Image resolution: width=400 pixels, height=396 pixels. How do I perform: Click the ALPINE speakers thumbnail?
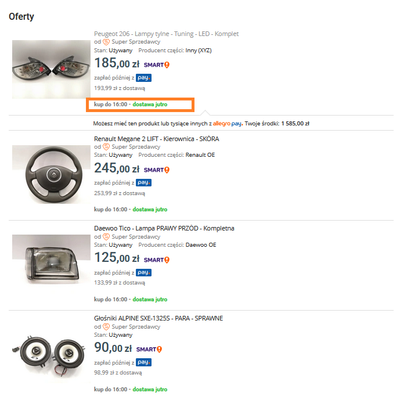point(51,353)
